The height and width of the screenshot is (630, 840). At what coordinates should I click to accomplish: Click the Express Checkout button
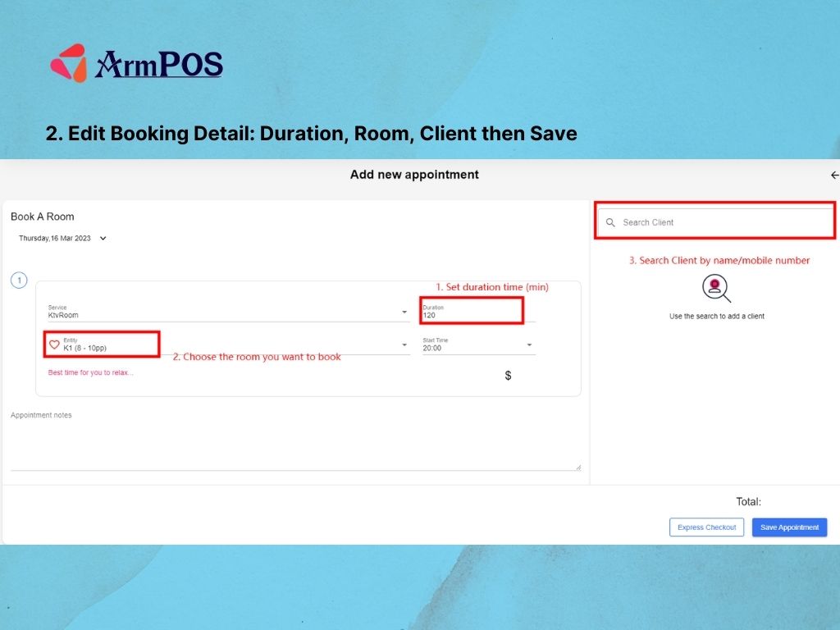coord(706,527)
